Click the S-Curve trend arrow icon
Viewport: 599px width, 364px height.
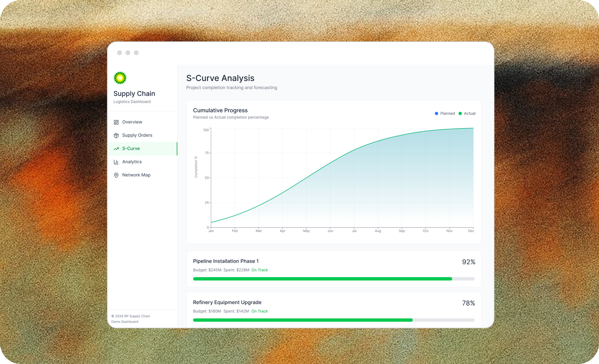(116, 149)
